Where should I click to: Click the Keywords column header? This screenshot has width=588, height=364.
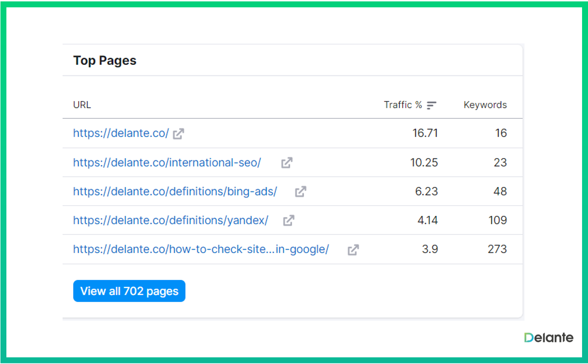[485, 105]
